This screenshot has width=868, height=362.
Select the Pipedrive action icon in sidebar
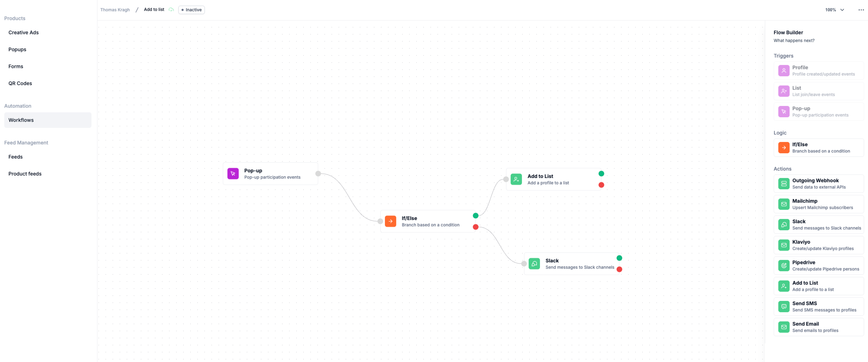[783, 266]
